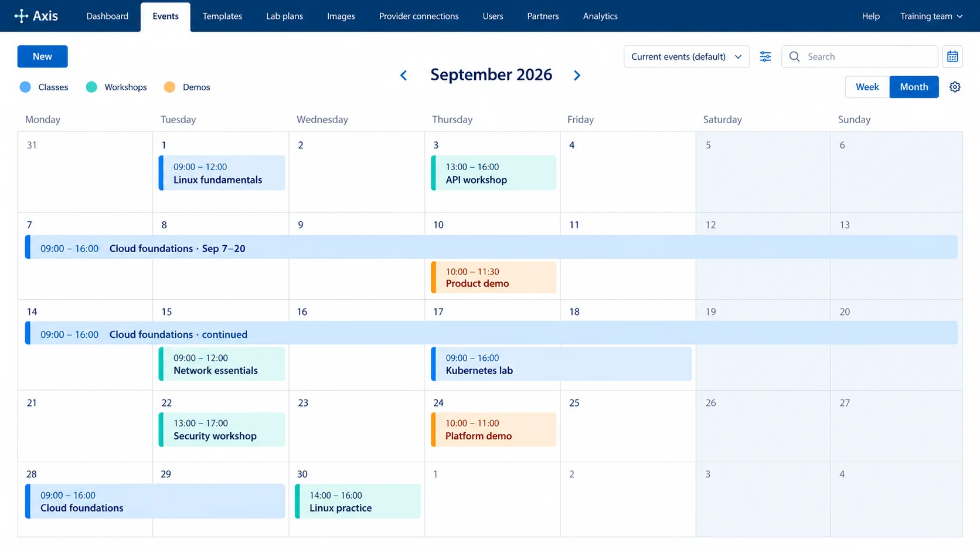Open Cloud foundations Sep 7–20 event
Image resolution: width=980 pixels, height=552 pixels.
(x=491, y=247)
